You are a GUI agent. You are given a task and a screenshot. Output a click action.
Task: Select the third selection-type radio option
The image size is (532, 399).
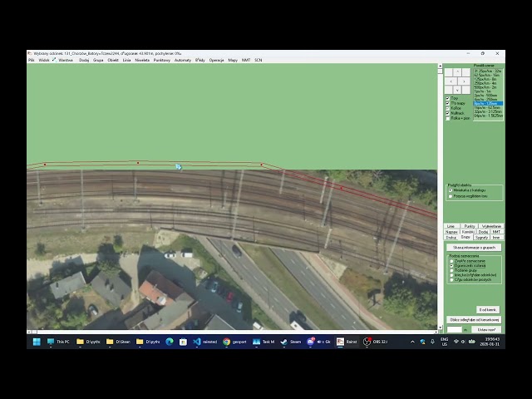point(451,270)
